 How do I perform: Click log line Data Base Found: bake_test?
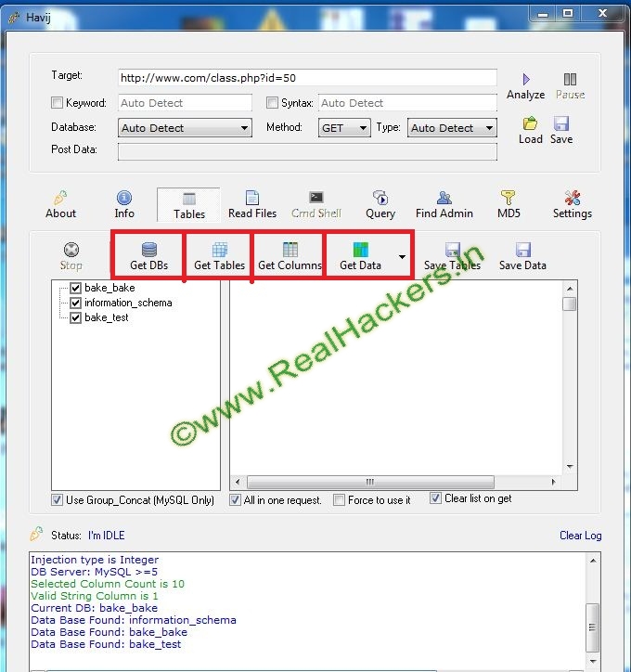click(106, 644)
